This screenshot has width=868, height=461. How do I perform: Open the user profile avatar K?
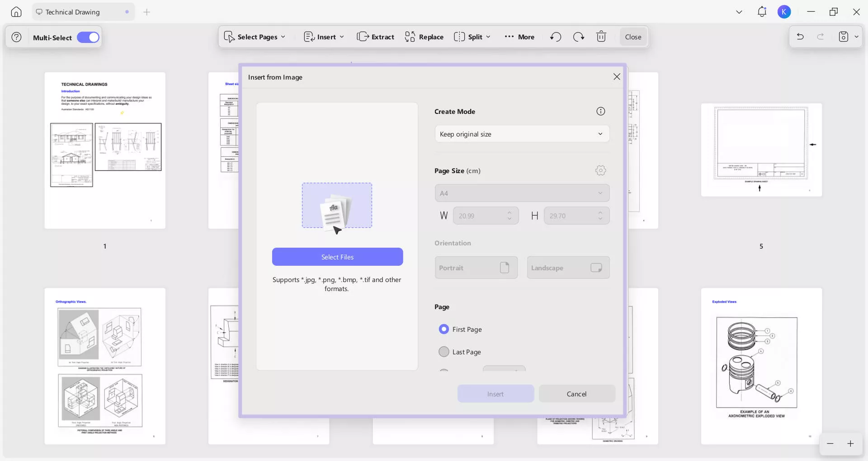(784, 12)
